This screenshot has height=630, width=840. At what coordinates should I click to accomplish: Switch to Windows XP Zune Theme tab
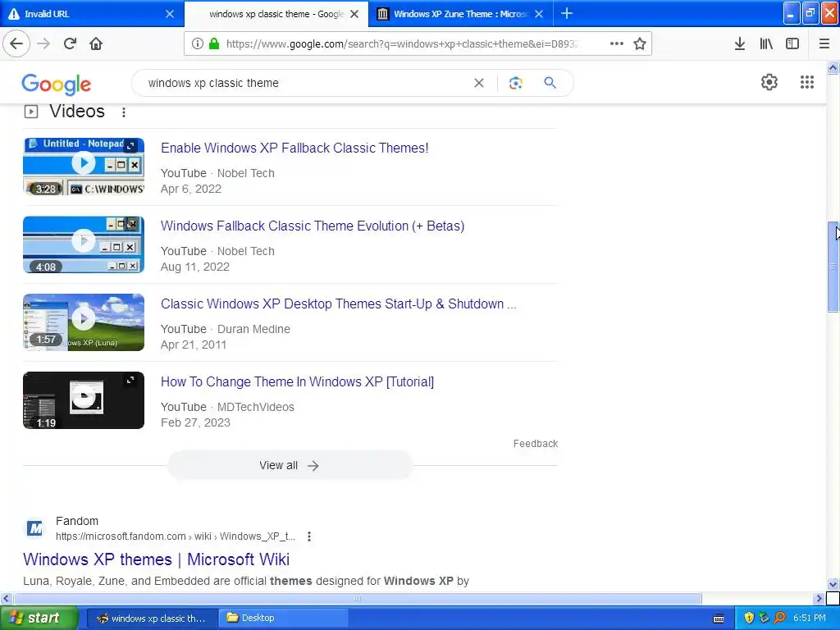click(461, 14)
